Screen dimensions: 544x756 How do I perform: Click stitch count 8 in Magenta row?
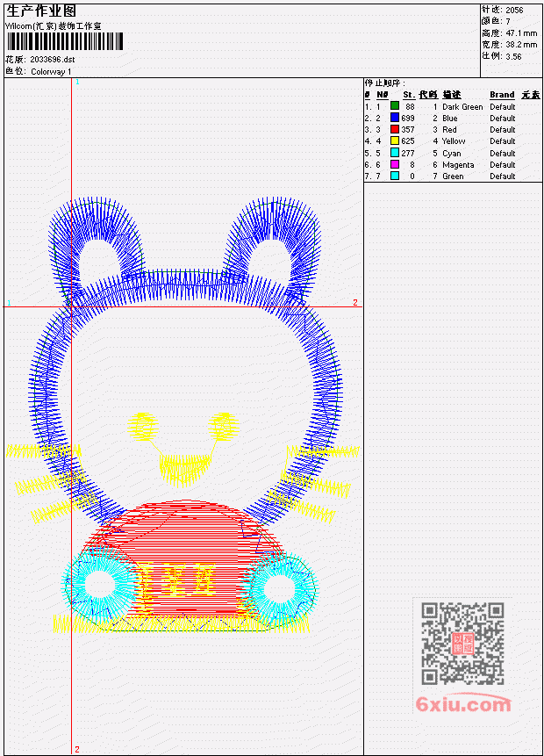[x=412, y=165]
